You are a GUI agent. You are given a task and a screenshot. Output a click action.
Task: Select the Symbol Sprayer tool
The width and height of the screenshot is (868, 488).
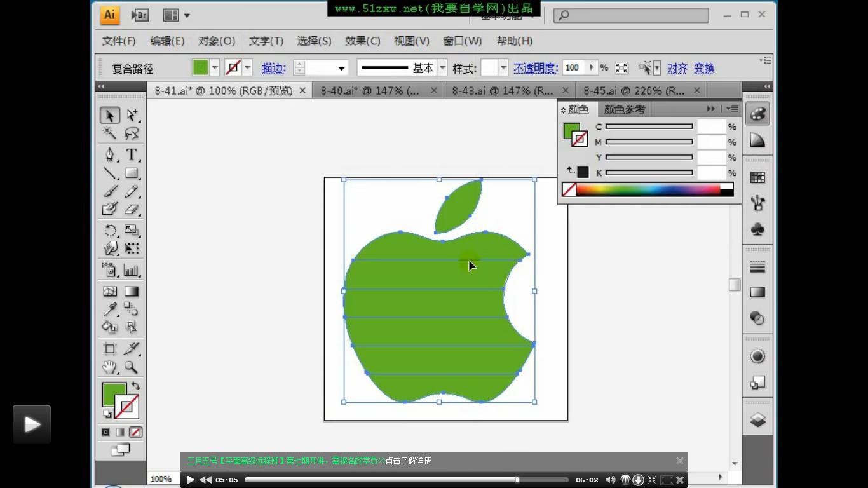tap(110, 270)
